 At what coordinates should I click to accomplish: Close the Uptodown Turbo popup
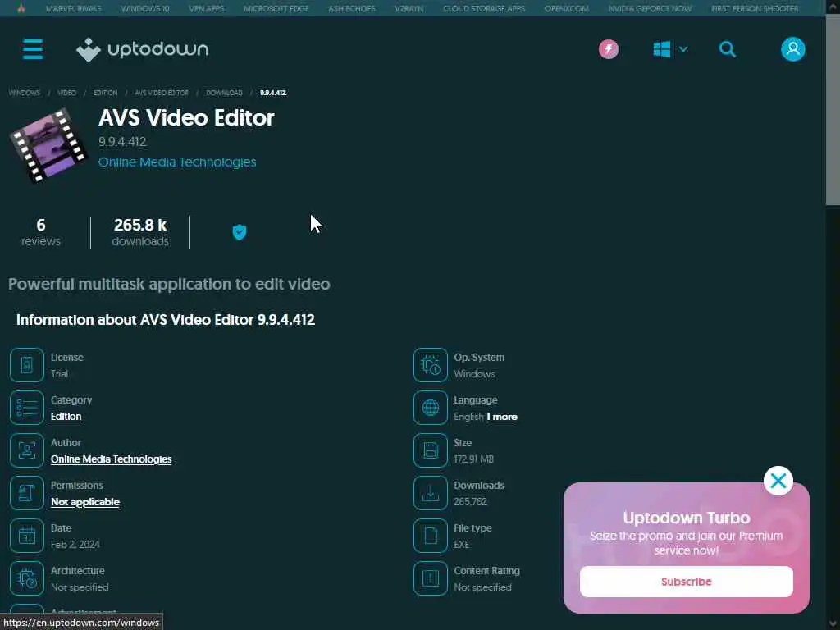[778, 481]
